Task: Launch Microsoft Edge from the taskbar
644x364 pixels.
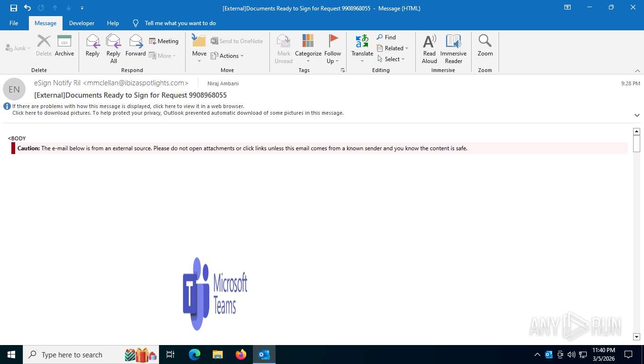Action: tap(194, 355)
